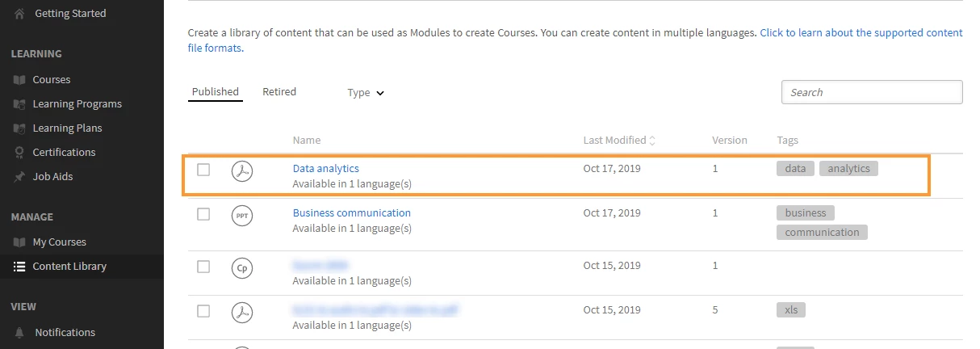
Task: Sort by Last Modified column arrows
Action: tap(652, 141)
